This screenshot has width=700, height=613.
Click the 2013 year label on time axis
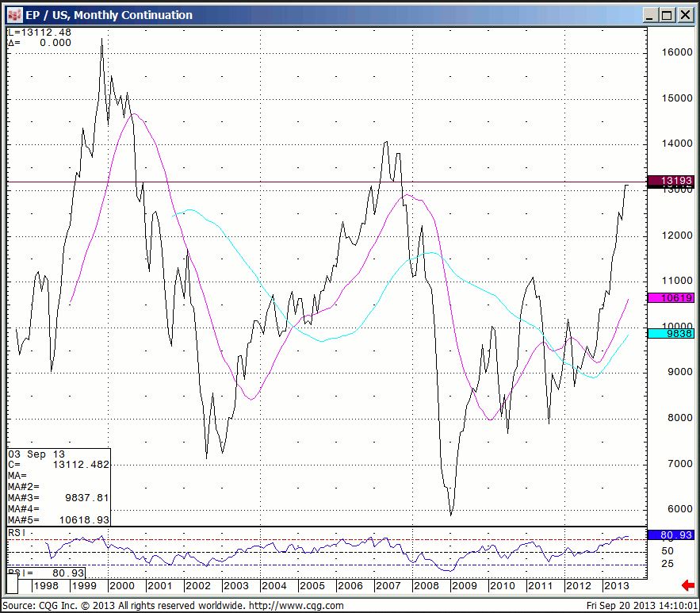(x=616, y=586)
